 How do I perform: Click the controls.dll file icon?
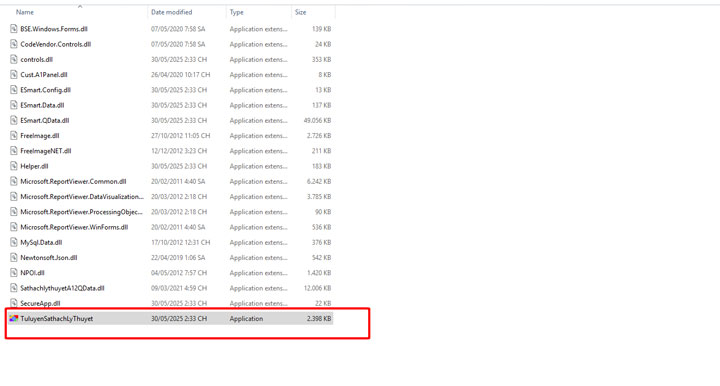click(x=14, y=59)
